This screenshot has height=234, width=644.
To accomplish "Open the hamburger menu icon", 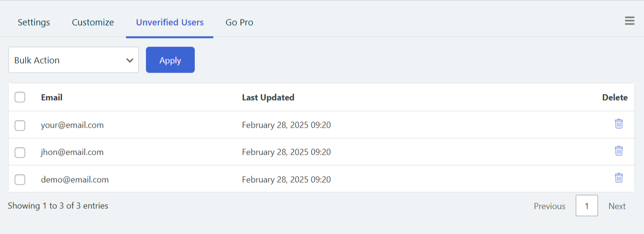I will click(629, 21).
